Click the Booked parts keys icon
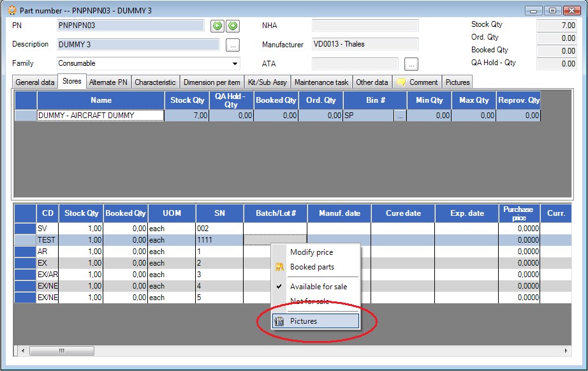This screenshot has width=588, height=371. tap(279, 267)
